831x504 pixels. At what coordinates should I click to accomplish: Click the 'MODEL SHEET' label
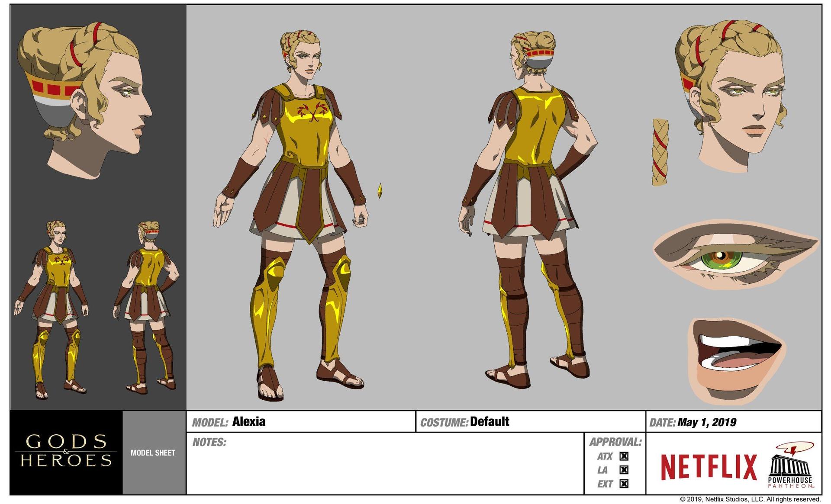[153, 453]
